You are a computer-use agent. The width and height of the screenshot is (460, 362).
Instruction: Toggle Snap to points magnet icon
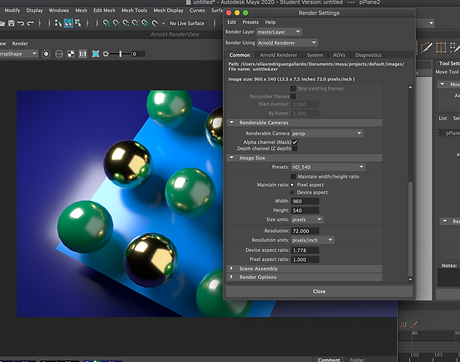pyautogui.click(x=126, y=23)
